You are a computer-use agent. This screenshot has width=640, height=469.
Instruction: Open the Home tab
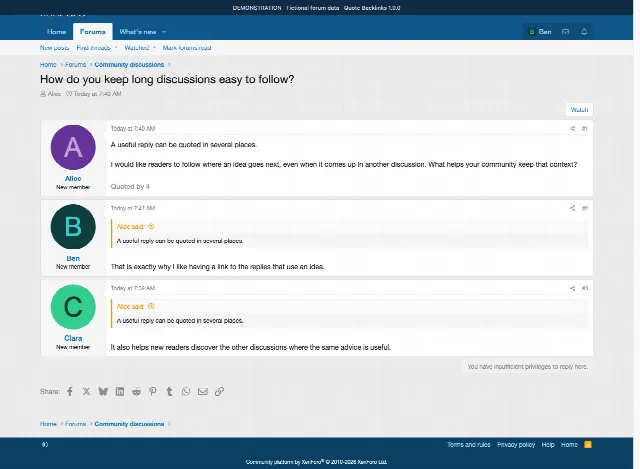56,32
